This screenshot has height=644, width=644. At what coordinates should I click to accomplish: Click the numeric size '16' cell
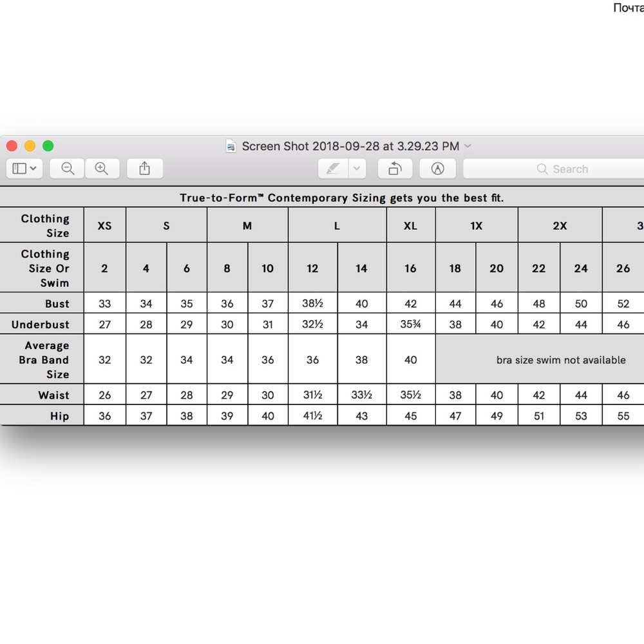point(411,268)
